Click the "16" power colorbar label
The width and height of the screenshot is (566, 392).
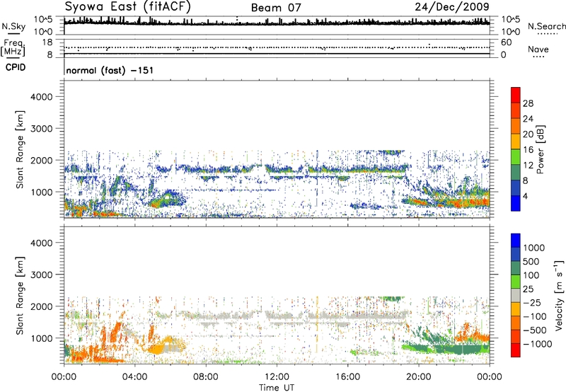point(528,150)
